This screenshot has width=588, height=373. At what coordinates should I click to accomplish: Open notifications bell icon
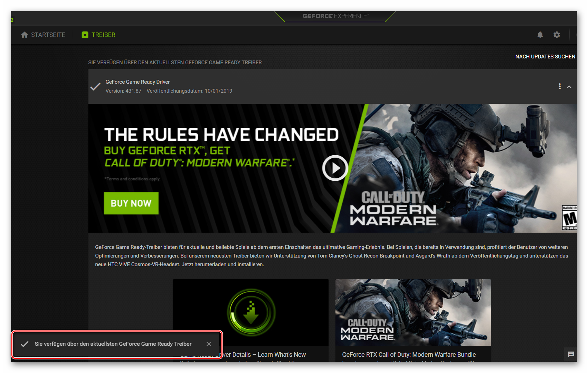(x=540, y=35)
